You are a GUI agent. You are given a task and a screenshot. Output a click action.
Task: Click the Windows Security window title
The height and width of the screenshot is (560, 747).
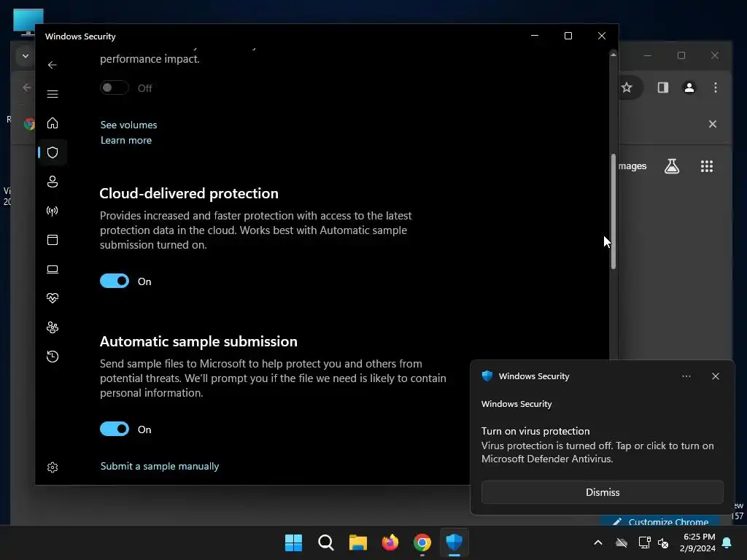pyautogui.click(x=80, y=36)
